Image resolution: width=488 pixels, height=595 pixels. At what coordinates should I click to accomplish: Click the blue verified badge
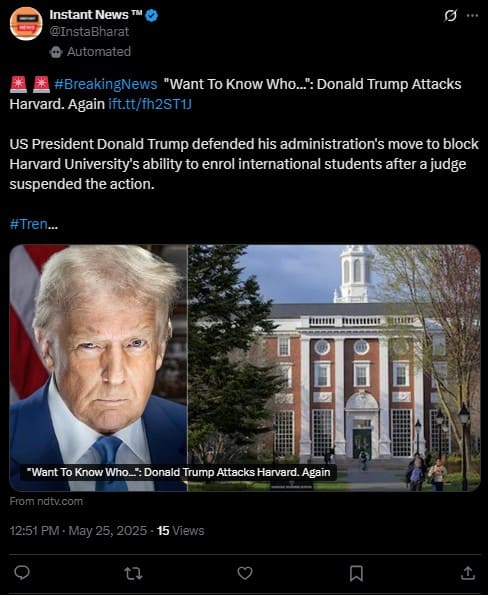(152, 16)
